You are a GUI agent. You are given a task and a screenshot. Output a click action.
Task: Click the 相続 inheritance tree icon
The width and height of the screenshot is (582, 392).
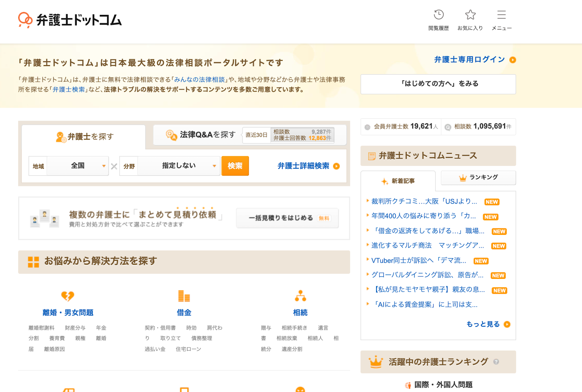point(300,296)
